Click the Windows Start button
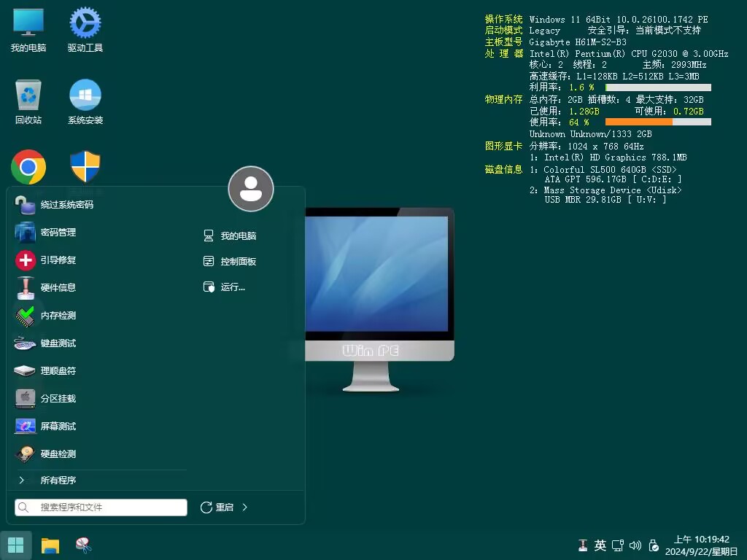The image size is (747, 560). click(16, 545)
